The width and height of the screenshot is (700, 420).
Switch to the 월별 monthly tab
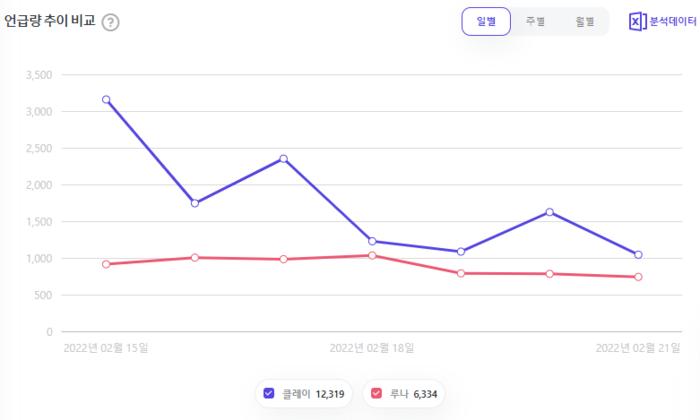[x=584, y=21]
